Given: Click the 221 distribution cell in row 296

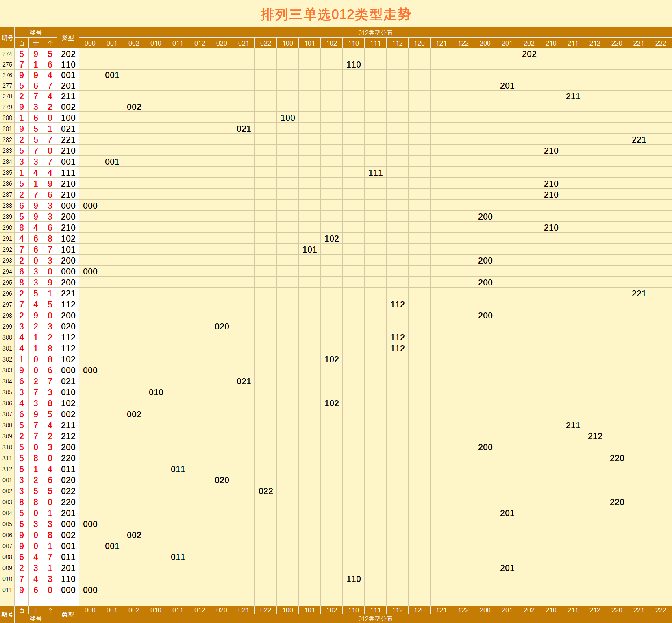Looking at the screenshot, I should [x=639, y=293].
